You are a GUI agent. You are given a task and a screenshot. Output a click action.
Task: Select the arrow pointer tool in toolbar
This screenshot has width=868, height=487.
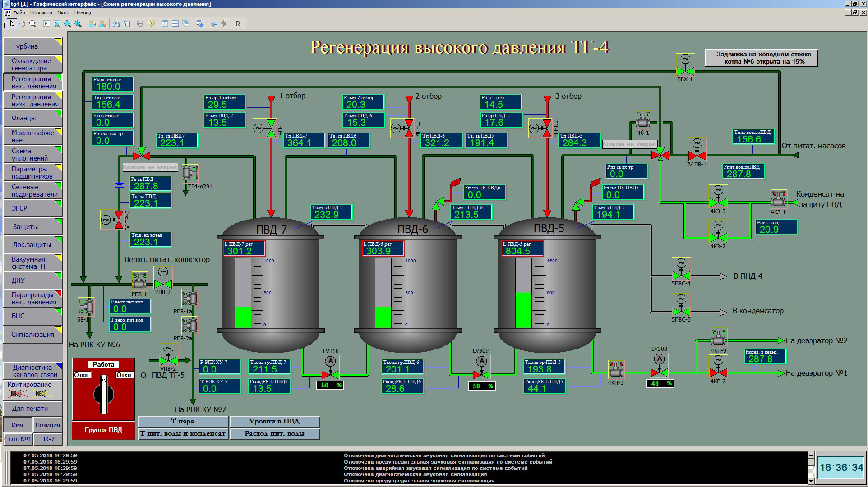[x=12, y=23]
